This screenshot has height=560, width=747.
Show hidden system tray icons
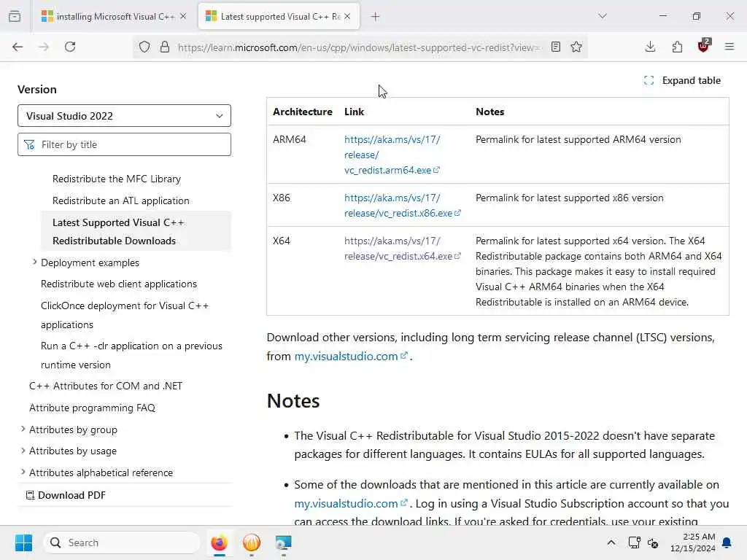[611, 542]
